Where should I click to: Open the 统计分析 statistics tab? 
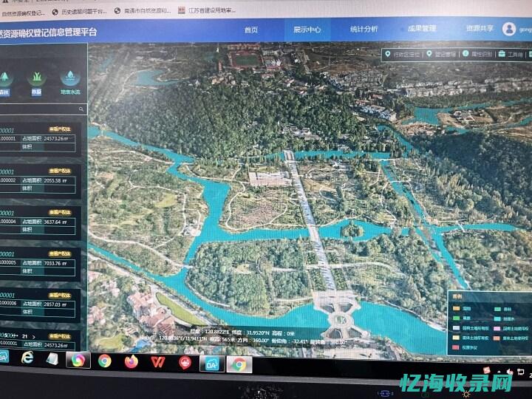364,30
